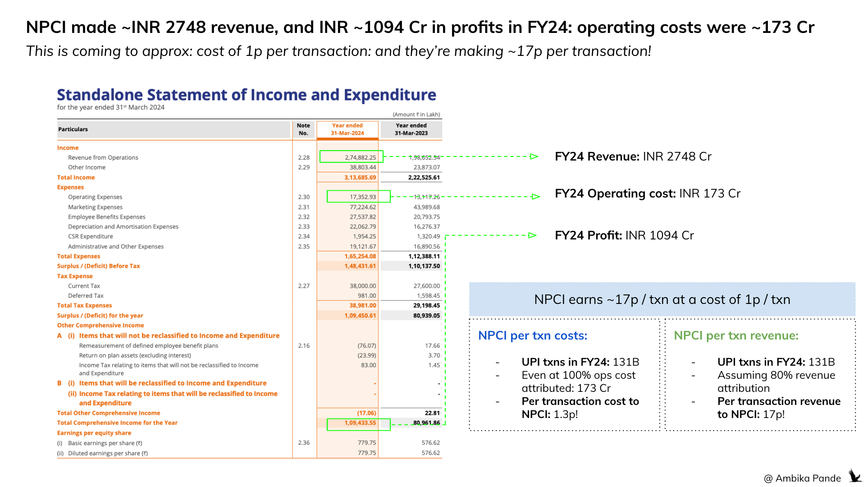This screenshot has height=487, width=868.
Task: Click arrowhead pointing to FY24 Profit
Action: [x=532, y=235]
